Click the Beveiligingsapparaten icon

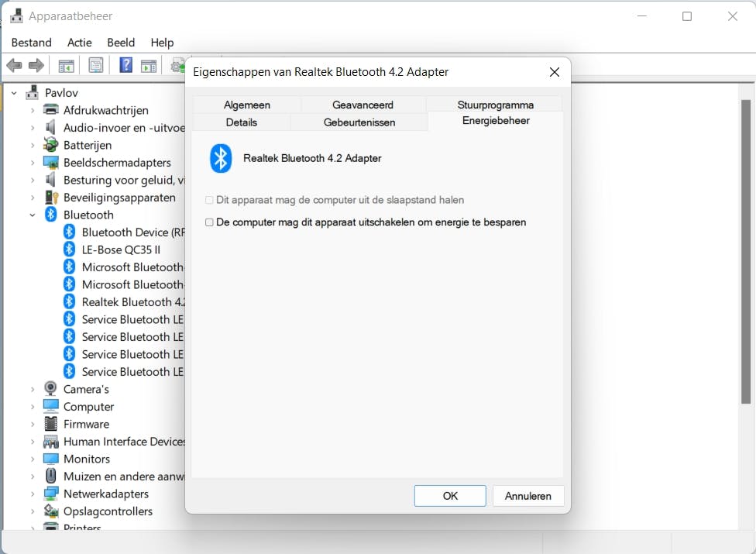[x=50, y=198]
